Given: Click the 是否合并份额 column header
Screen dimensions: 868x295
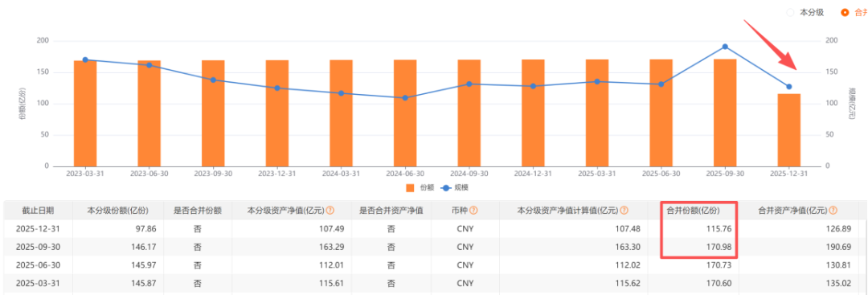Looking at the screenshot, I should 198,211.
